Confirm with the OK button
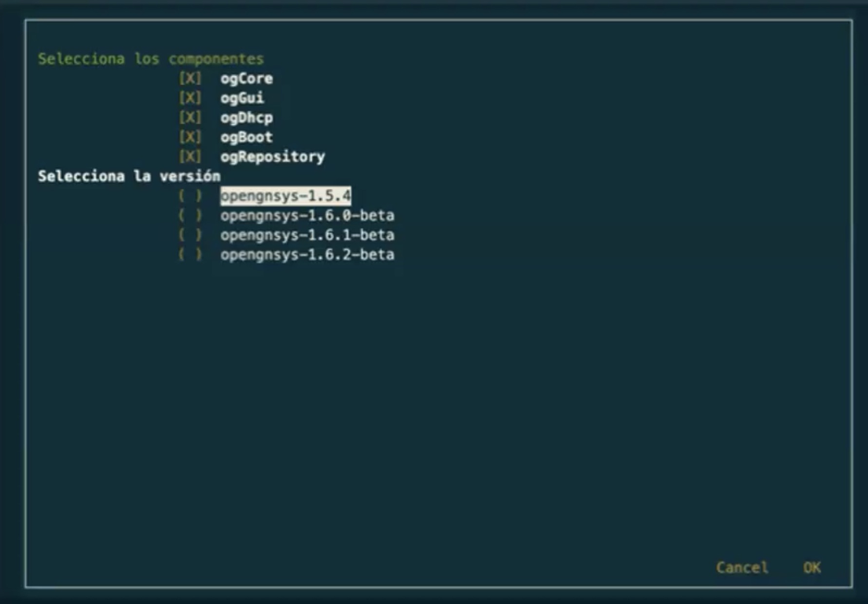The image size is (868, 604). coord(812,568)
